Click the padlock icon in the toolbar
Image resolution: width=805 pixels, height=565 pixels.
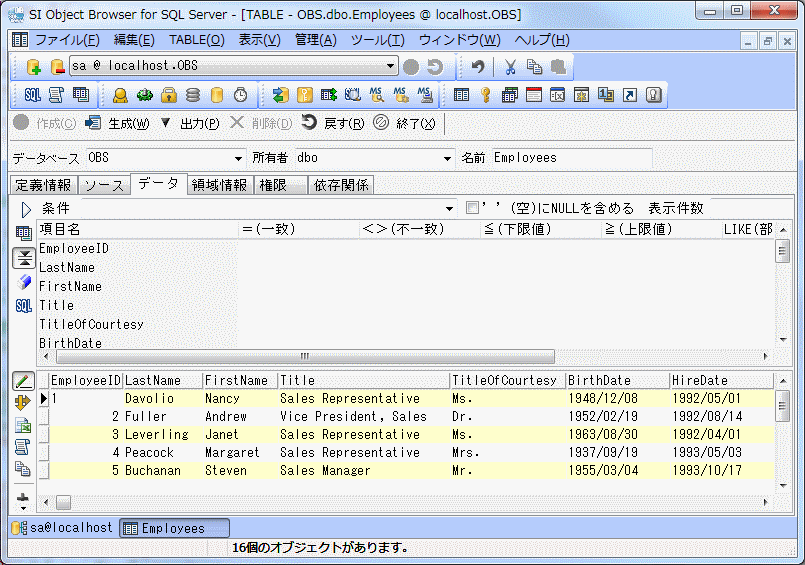tap(169, 95)
